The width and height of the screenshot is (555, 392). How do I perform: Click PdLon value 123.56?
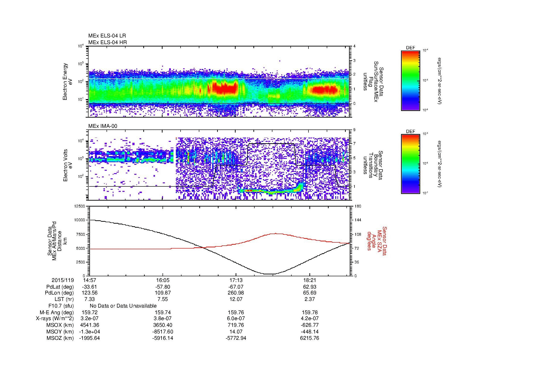(x=89, y=293)
